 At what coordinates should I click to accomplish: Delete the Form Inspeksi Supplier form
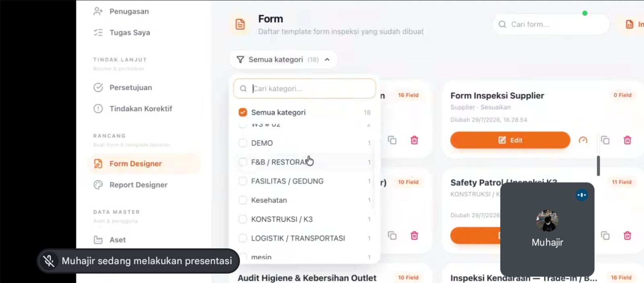pyautogui.click(x=627, y=140)
